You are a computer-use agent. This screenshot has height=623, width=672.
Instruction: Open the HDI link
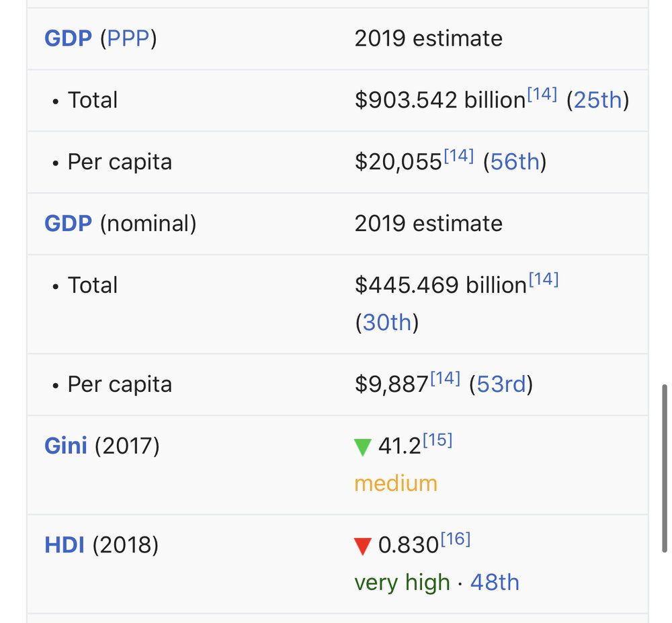(x=65, y=545)
